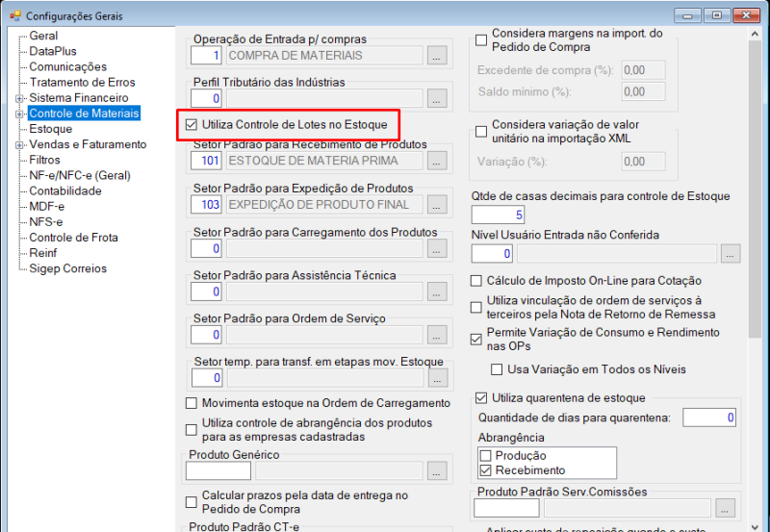Expand the Controle de Materiais tree node
The image size is (770, 532).
click(x=19, y=114)
